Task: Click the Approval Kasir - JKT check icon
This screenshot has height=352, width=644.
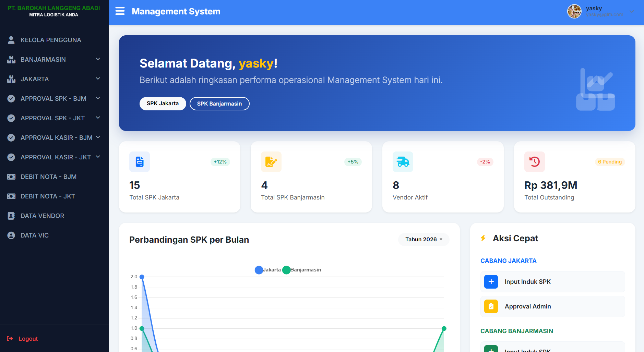Action: 11,157
